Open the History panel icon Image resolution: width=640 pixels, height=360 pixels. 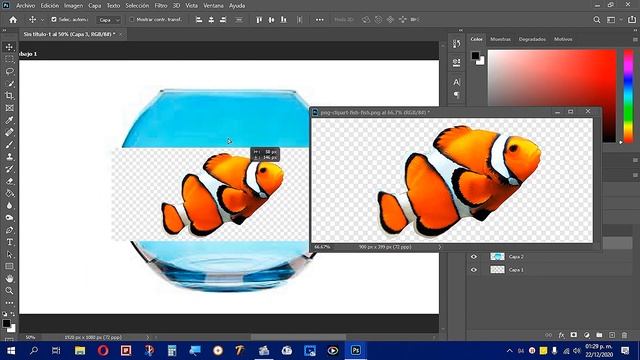[x=456, y=44]
